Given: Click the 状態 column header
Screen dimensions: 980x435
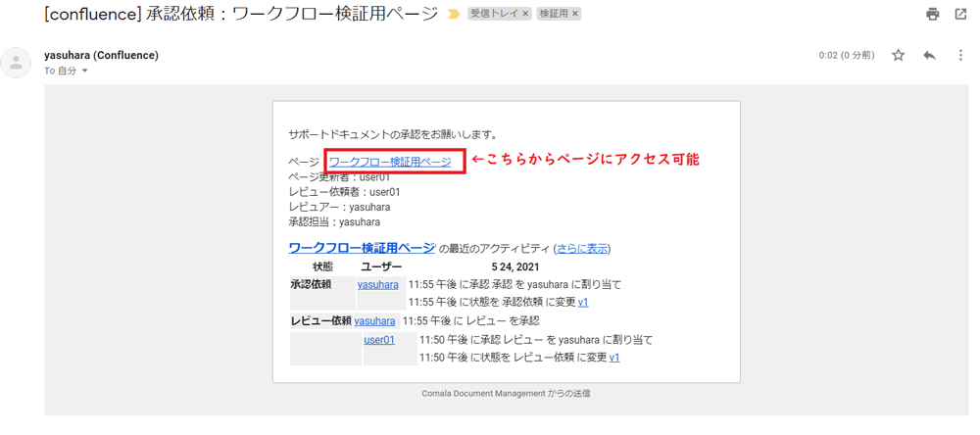Looking at the screenshot, I should tap(322, 266).
